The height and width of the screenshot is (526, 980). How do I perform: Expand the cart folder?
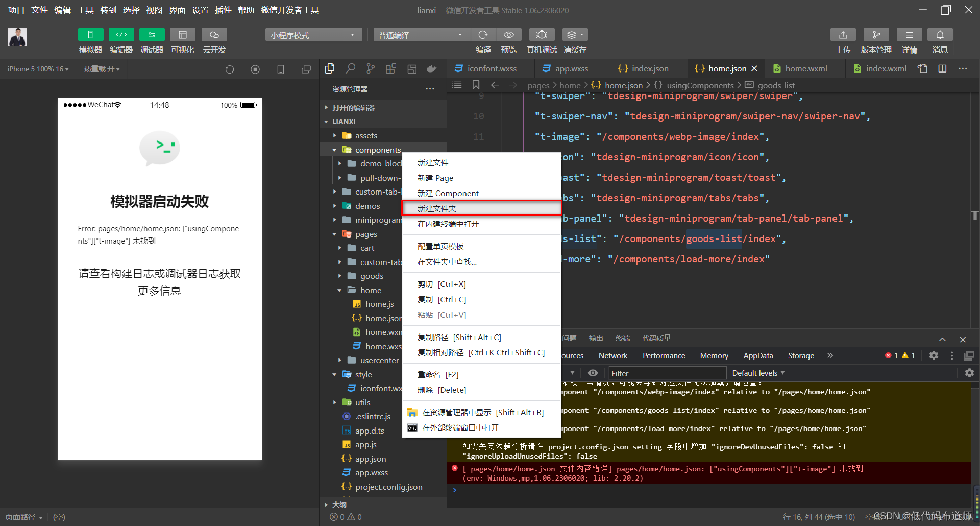coord(340,248)
